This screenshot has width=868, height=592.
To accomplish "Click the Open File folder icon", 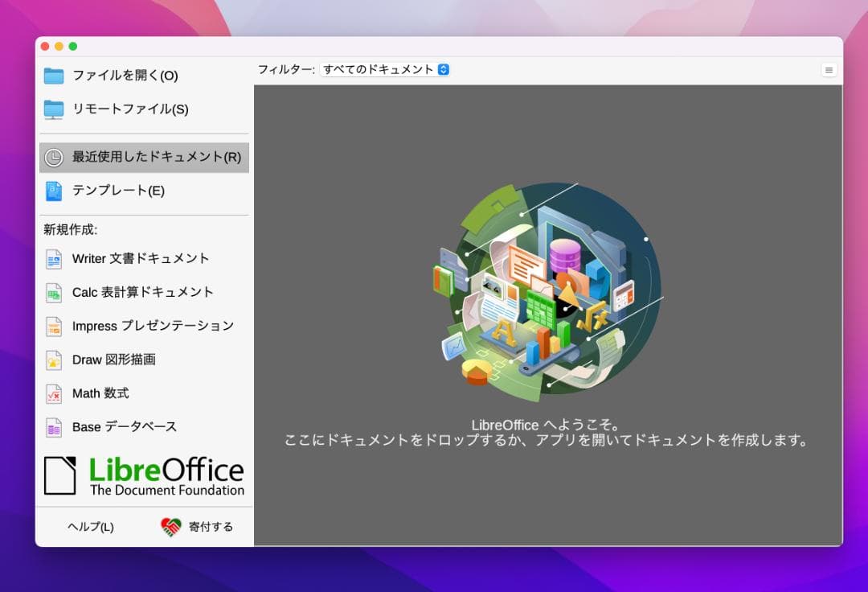I will point(54,76).
